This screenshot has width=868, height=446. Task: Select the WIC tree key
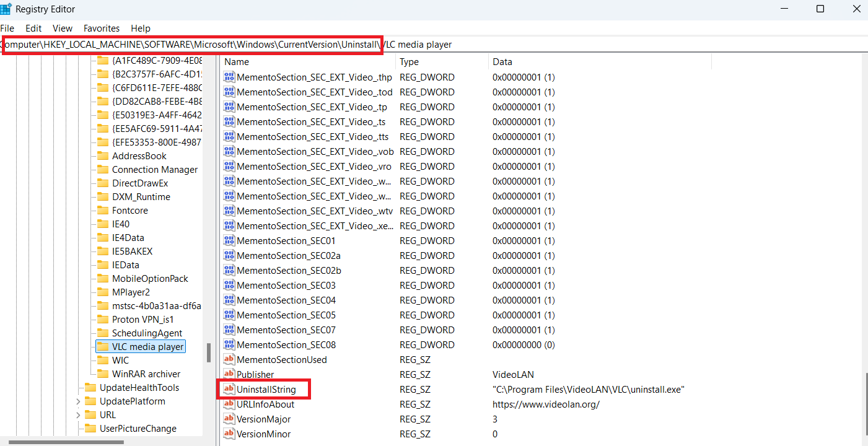[121, 361]
